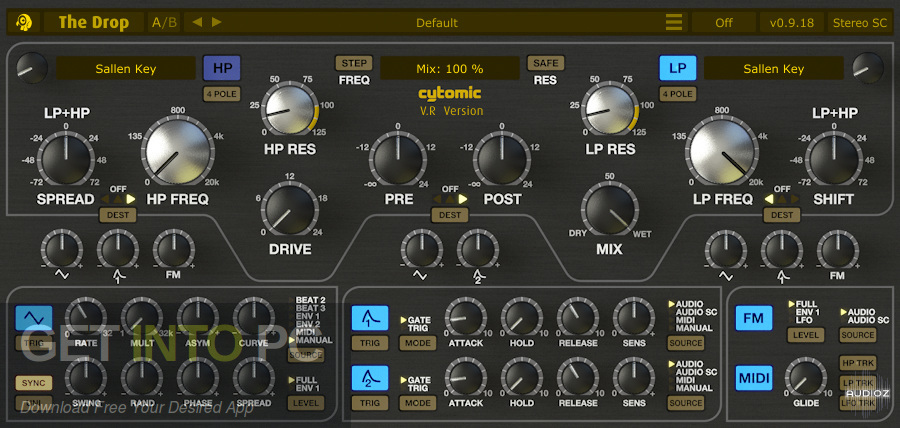Click the small knob right of right Sallen Key

[868, 68]
